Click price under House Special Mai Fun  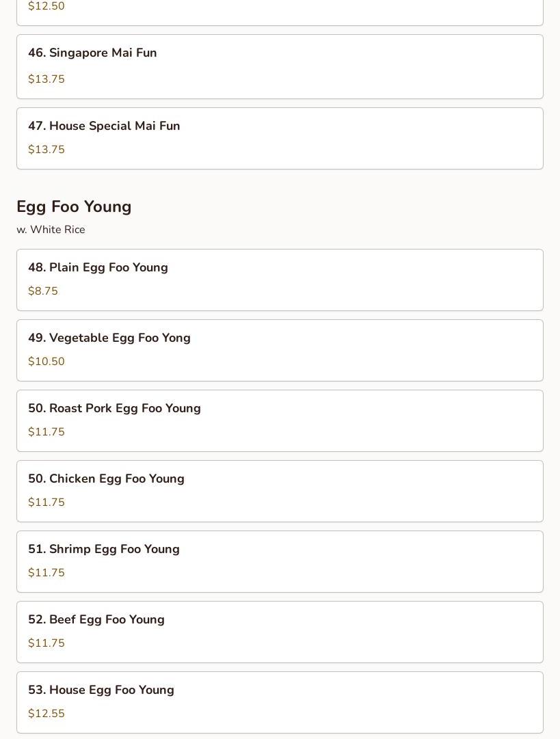(46, 150)
